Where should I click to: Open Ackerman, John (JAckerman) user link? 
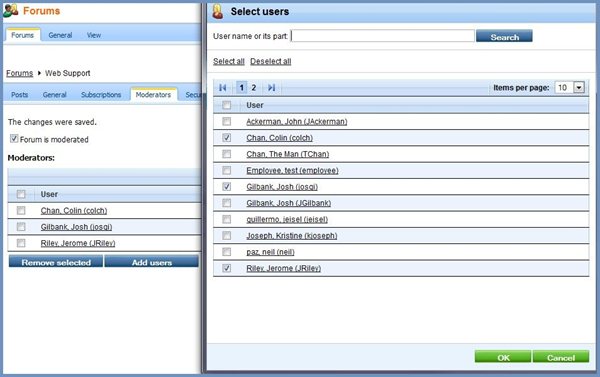[297, 121]
